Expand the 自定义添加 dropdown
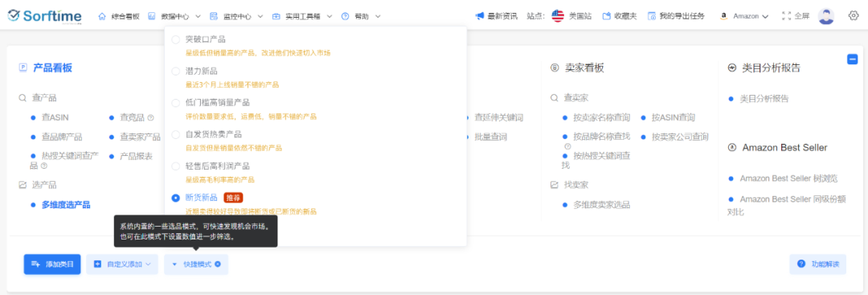 [122, 264]
